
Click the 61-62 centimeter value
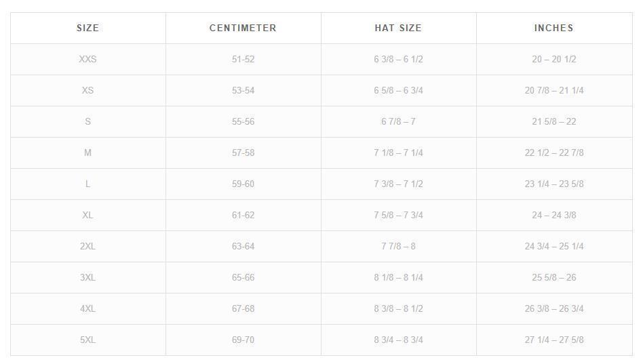243,215
